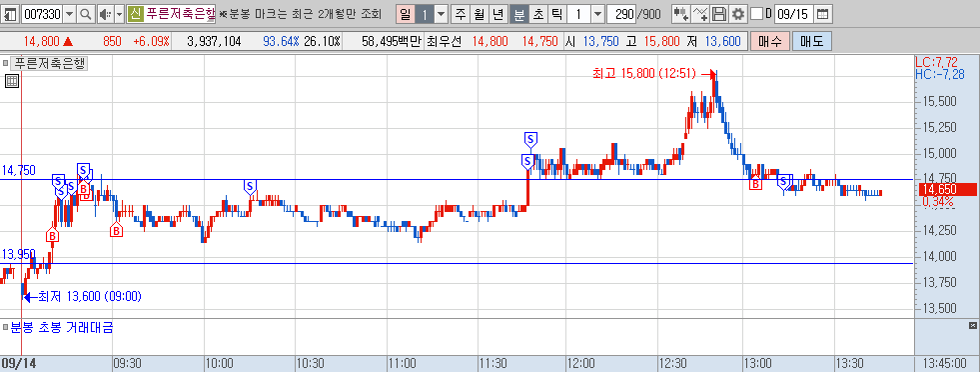Click the open price 13,750 after 시

[600, 42]
